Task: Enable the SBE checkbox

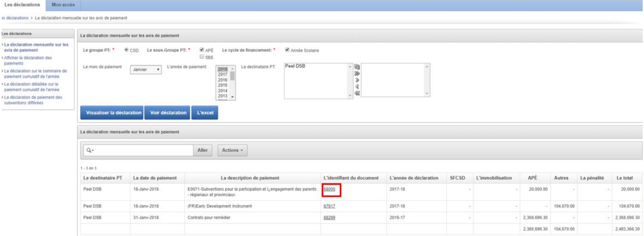Action: point(202,57)
